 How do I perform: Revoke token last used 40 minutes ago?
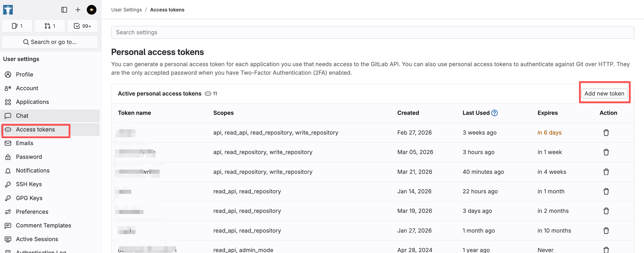pos(606,172)
